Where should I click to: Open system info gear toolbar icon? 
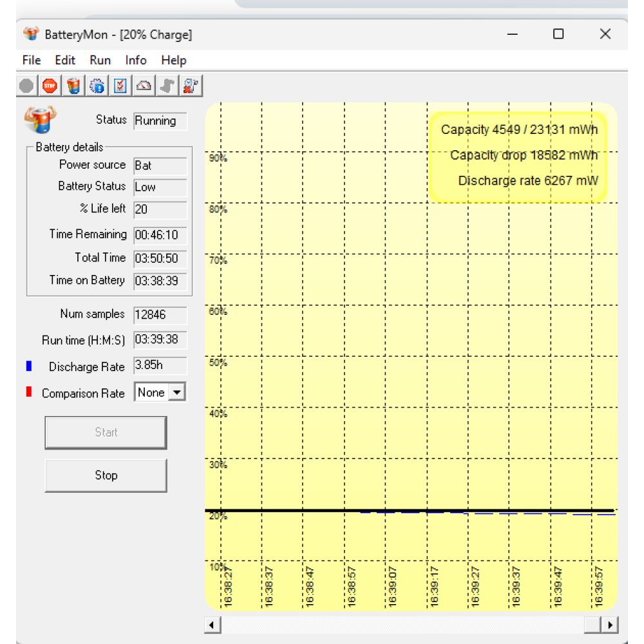(x=97, y=86)
